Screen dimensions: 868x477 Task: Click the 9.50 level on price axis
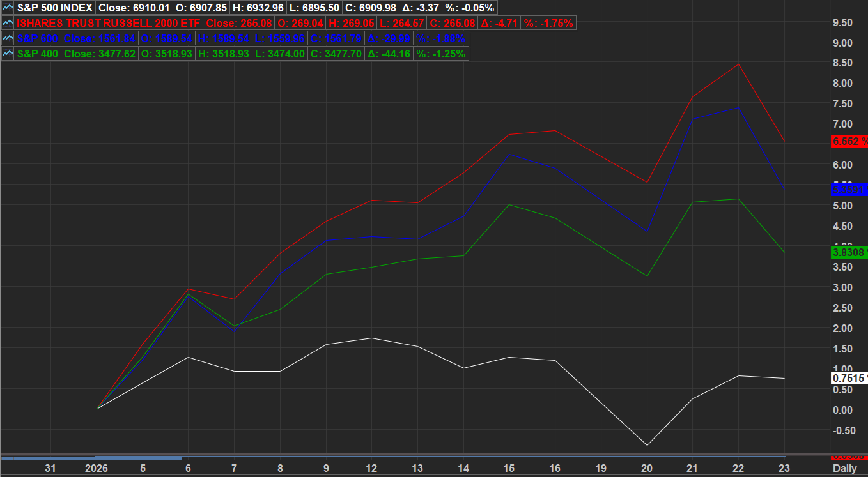coord(842,22)
